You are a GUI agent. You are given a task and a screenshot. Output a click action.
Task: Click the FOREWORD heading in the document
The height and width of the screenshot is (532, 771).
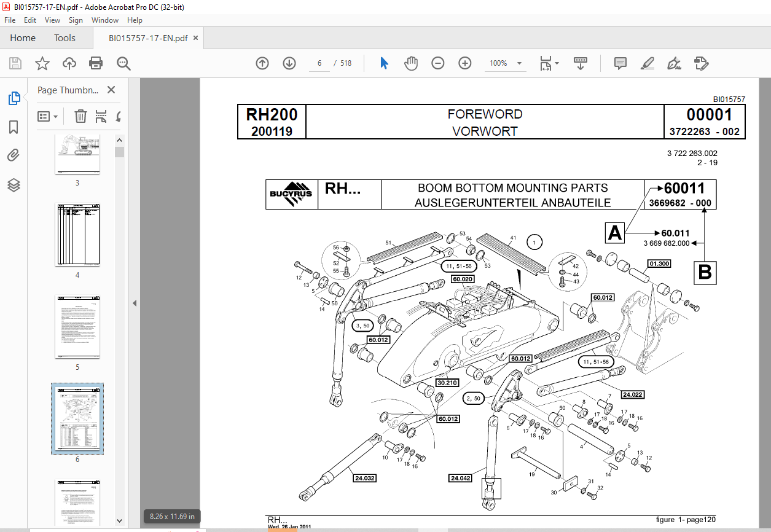point(485,114)
